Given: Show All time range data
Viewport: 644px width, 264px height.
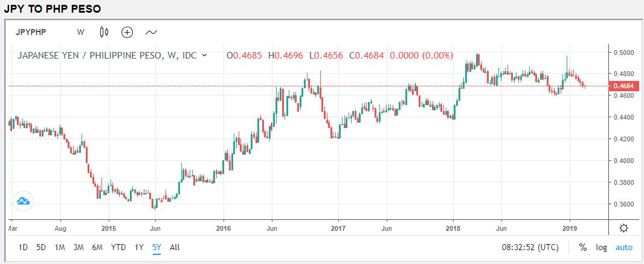Looking at the screenshot, I should pos(175,247).
